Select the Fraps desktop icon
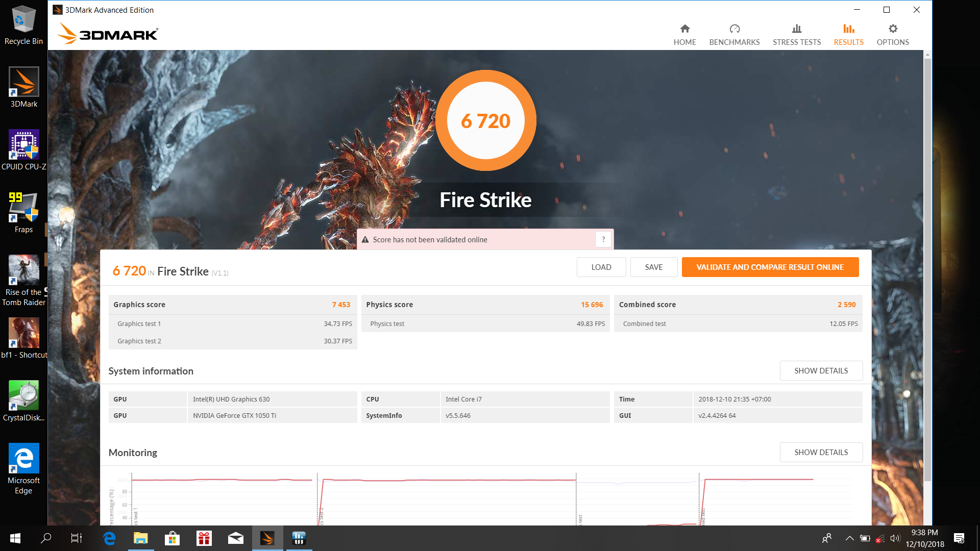The width and height of the screenshot is (980, 551). point(23,213)
